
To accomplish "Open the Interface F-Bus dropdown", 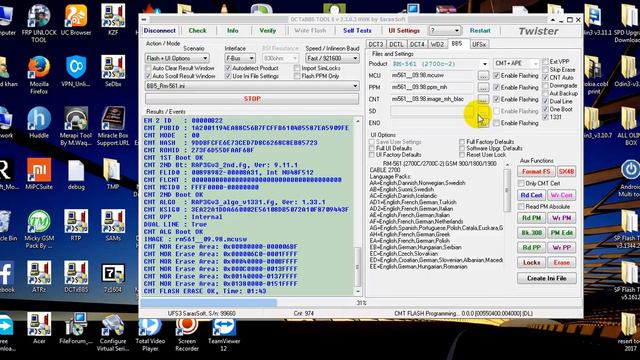I will click(240, 58).
